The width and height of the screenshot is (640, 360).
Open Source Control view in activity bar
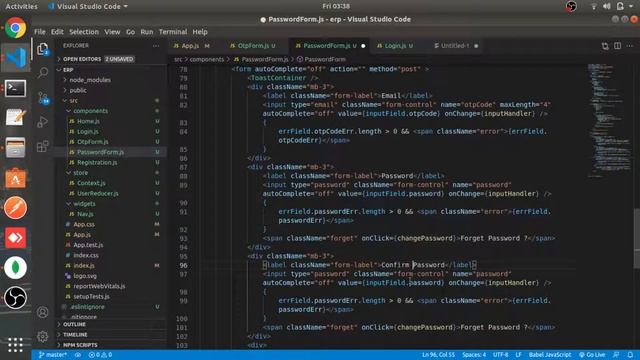click(43, 98)
